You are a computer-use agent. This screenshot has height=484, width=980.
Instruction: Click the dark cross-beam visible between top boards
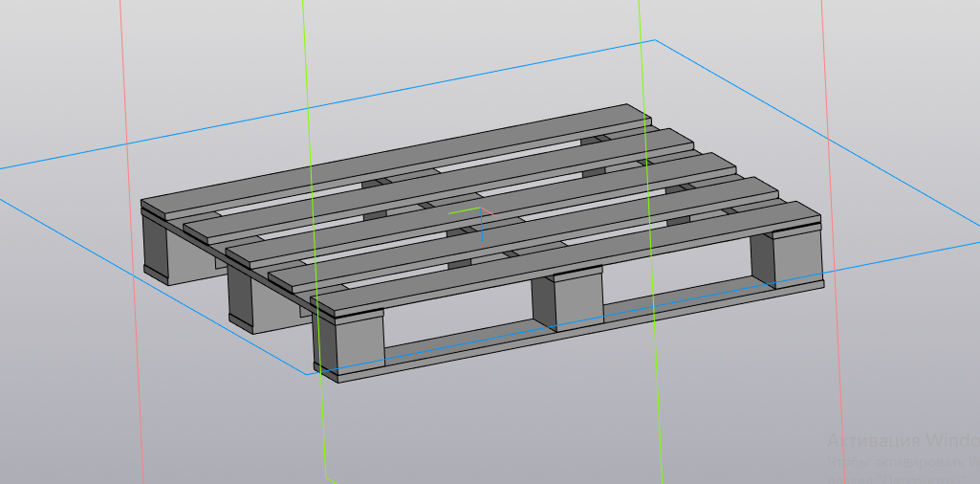(x=376, y=182)
